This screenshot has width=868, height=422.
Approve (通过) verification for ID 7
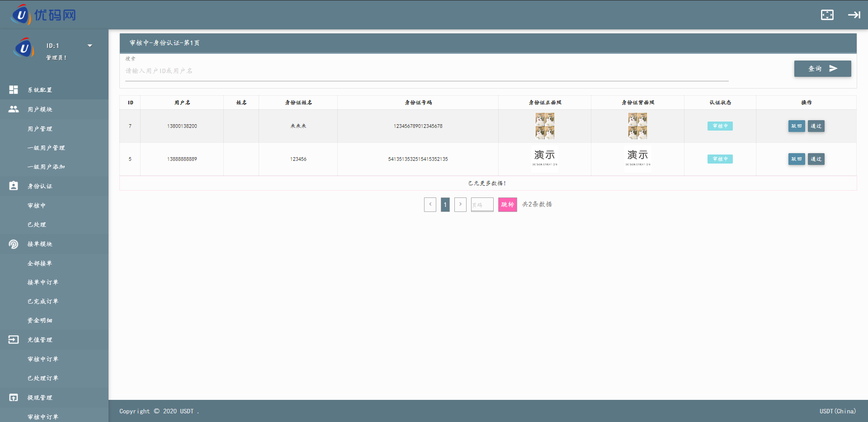click(x=816, y=126)
